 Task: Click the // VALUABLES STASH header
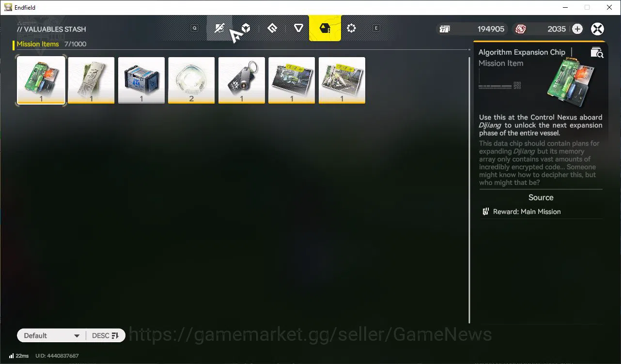pos(51,29)
